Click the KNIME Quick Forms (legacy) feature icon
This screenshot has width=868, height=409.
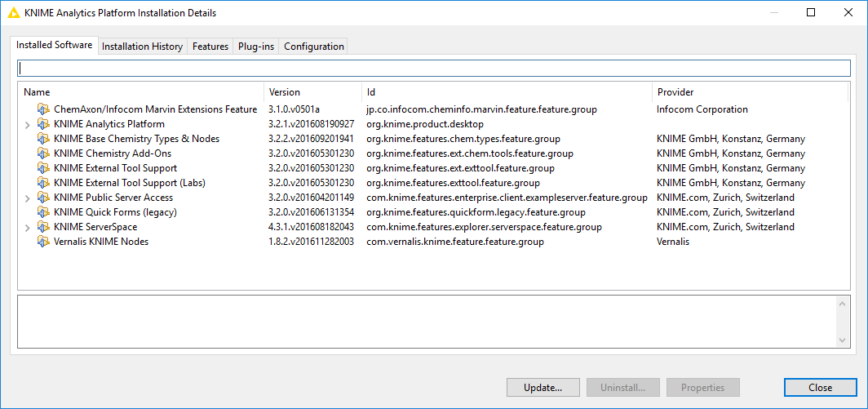[43, 212]
